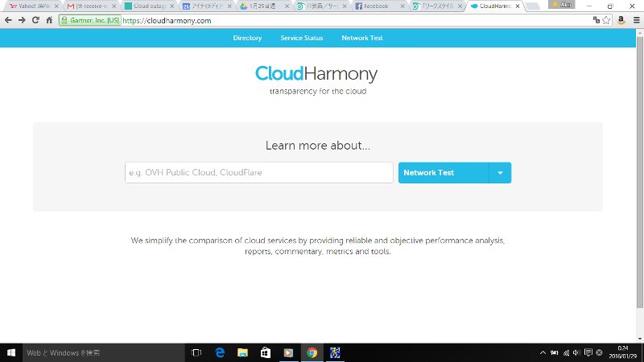Close the Facebook tab

click(402, 6)
